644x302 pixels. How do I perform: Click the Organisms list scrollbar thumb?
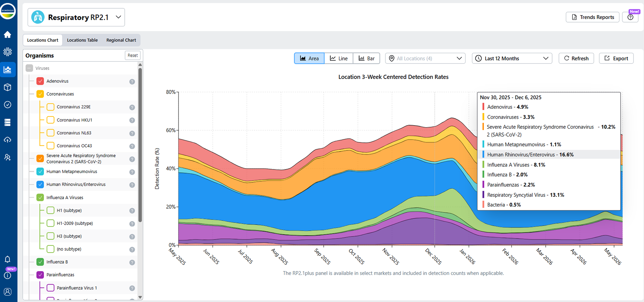(x=140, y=144)
